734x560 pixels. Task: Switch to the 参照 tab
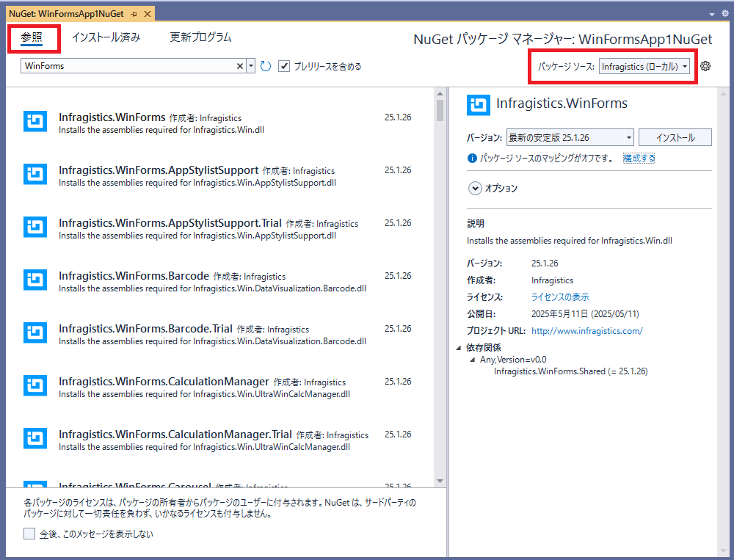(32, 38)
